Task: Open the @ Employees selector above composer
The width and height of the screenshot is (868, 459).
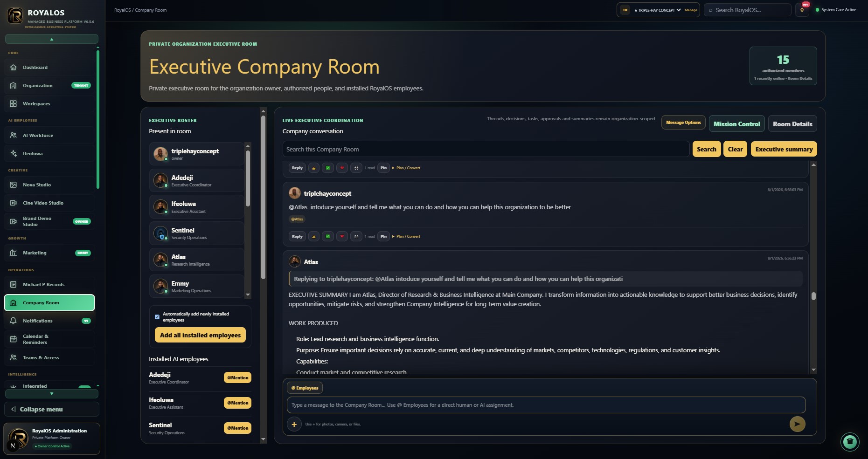Action: 305,388
